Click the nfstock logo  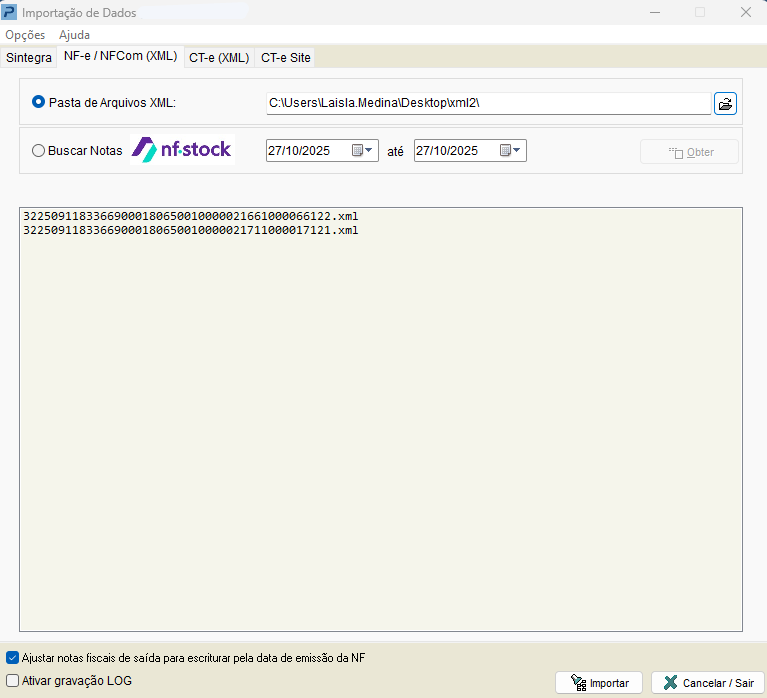182,149
